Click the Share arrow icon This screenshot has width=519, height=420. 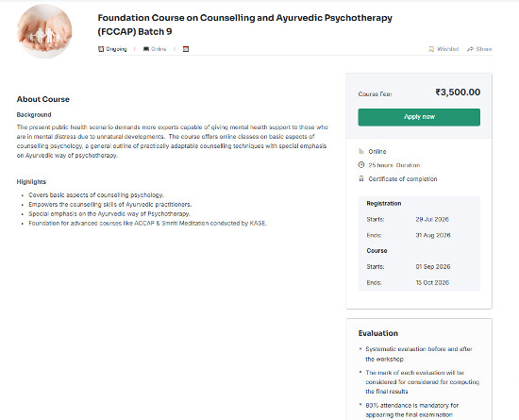[470, 49]
